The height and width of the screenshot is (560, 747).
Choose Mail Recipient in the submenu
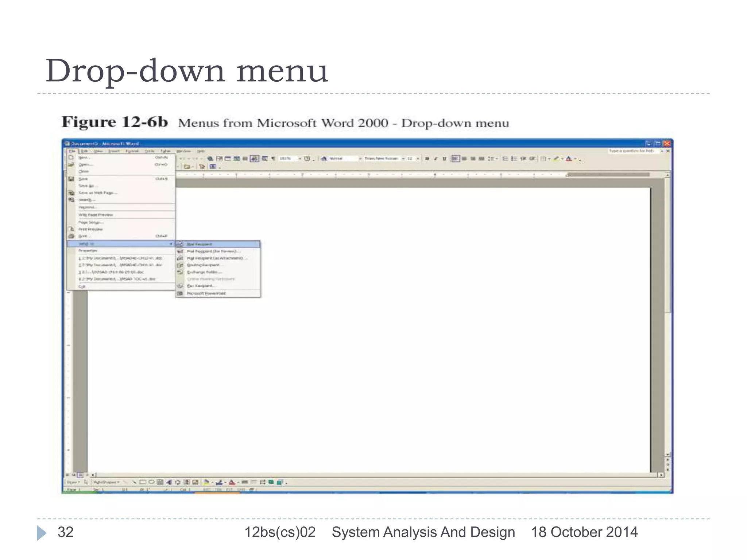(218, 244)
